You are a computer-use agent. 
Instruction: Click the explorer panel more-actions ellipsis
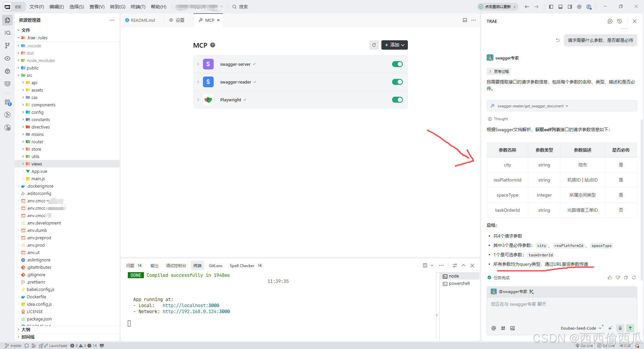[112, 20]
